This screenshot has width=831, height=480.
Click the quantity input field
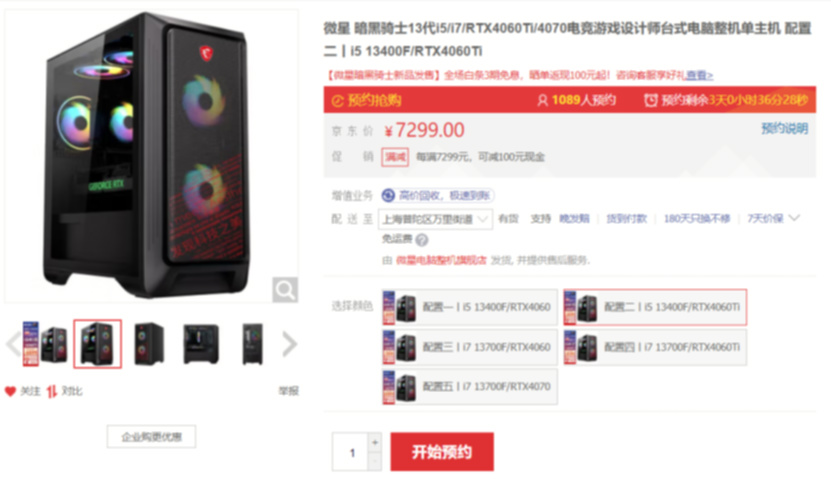(x=350, y=452)
